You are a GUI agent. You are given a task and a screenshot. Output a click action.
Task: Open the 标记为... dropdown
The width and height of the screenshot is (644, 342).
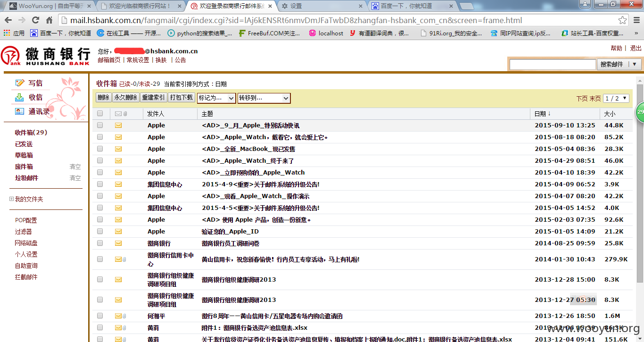tap(216, 98)
